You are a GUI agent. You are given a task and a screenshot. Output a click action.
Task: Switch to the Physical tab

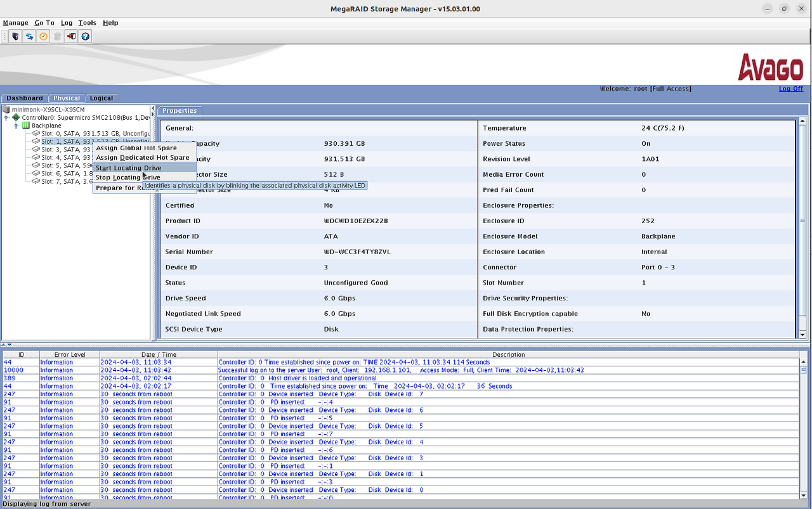click(67, 98)
